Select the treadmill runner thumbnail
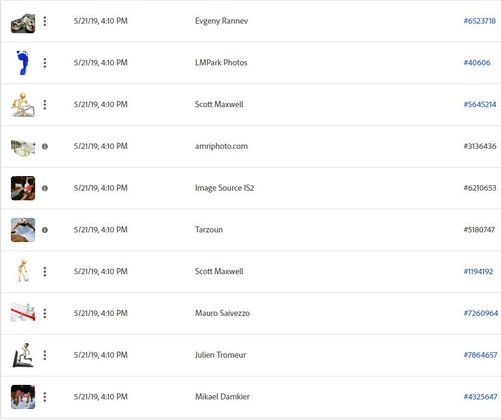501x420 pixels. point(23,355)
